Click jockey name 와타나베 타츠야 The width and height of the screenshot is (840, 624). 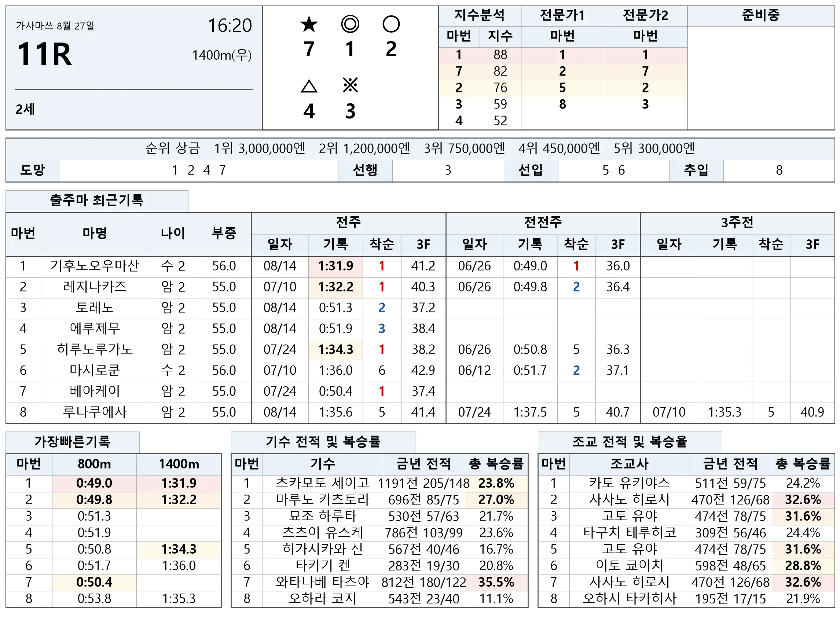(x=322, y=582)
